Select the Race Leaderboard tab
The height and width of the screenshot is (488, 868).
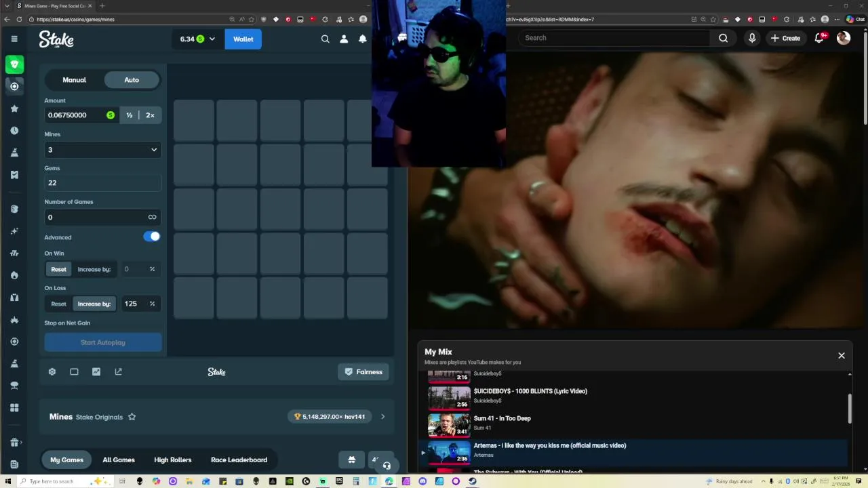click(239, 460)
